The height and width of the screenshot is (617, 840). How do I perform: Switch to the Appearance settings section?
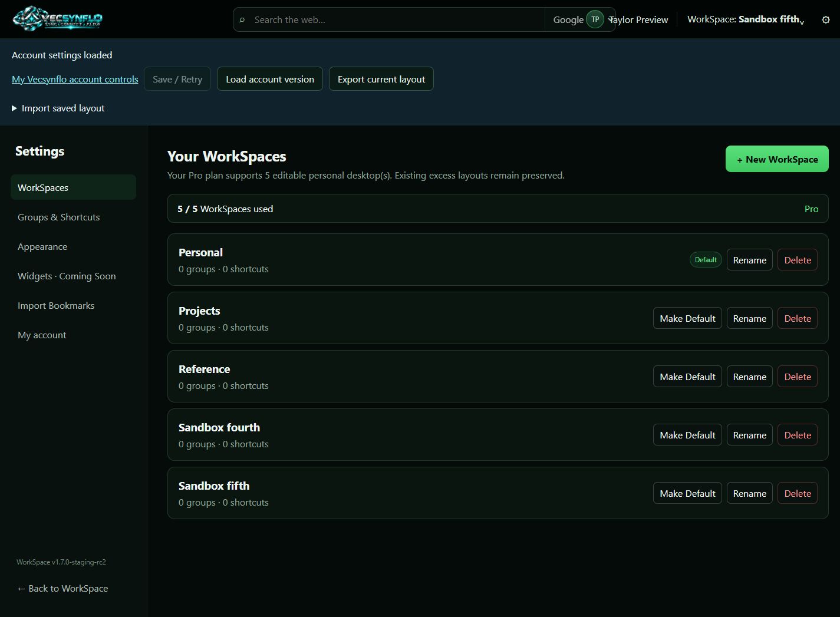click(x=73, y=246)
